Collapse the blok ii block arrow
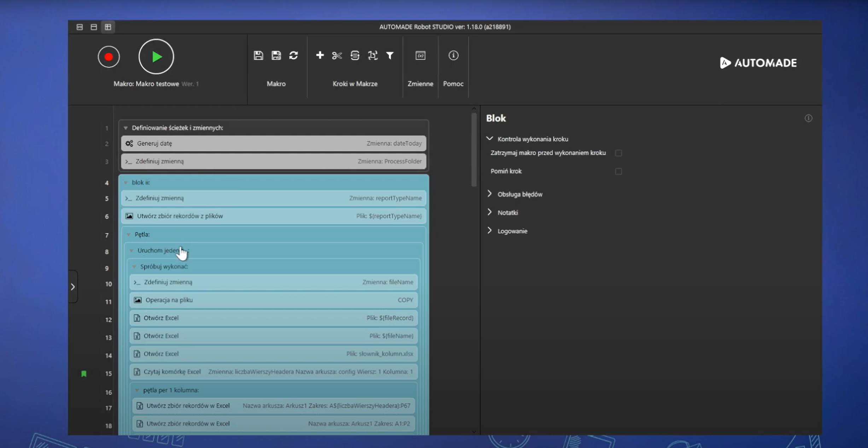This screenshot has height=448, width=868. pyautogui.click(x=126, y=183)
